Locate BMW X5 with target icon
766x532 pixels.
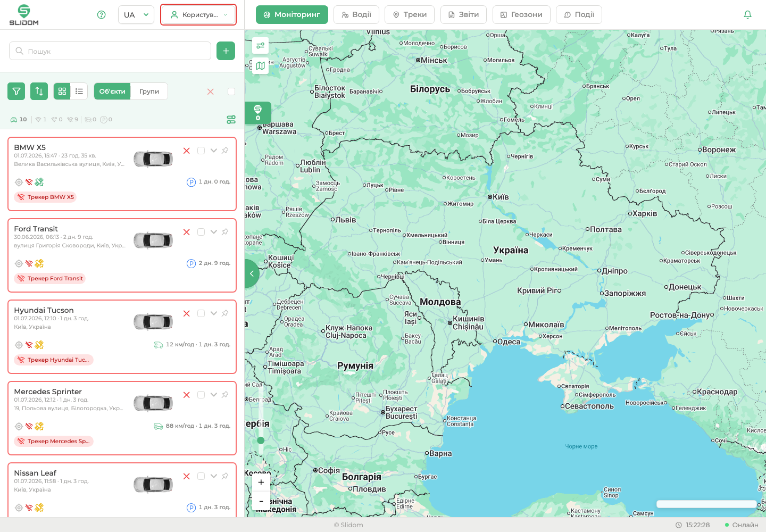(19, 182)
